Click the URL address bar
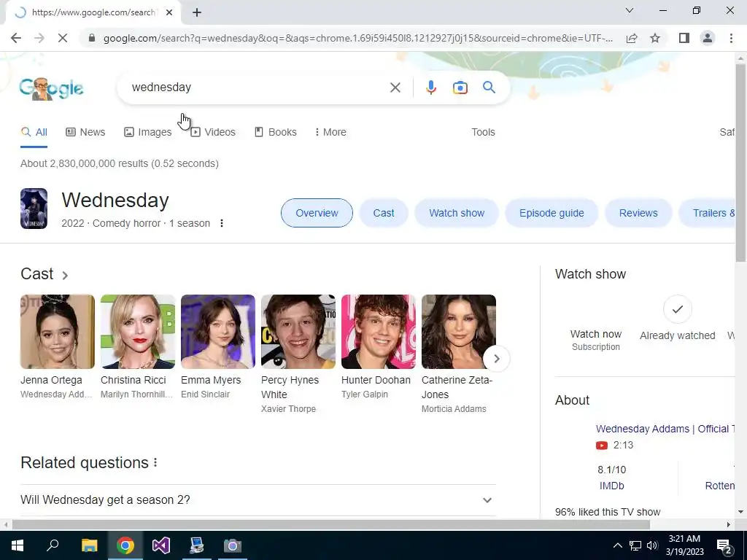 (x=357, y=38)
